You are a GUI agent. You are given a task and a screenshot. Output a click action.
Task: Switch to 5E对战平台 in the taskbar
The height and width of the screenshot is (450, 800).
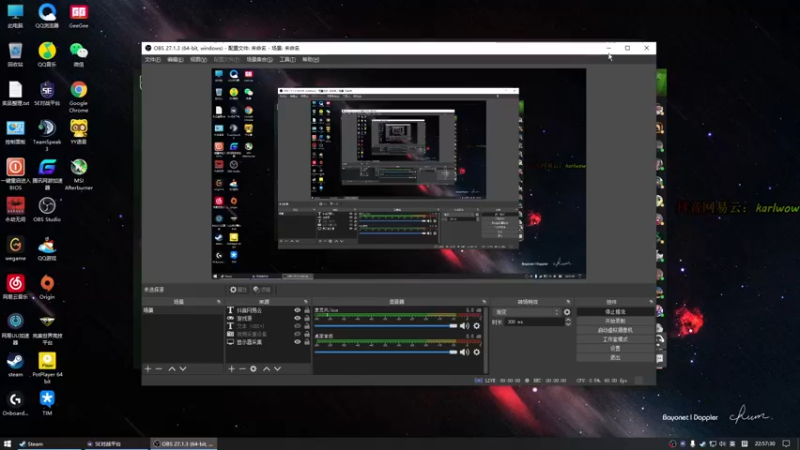[x=116, y=444]
